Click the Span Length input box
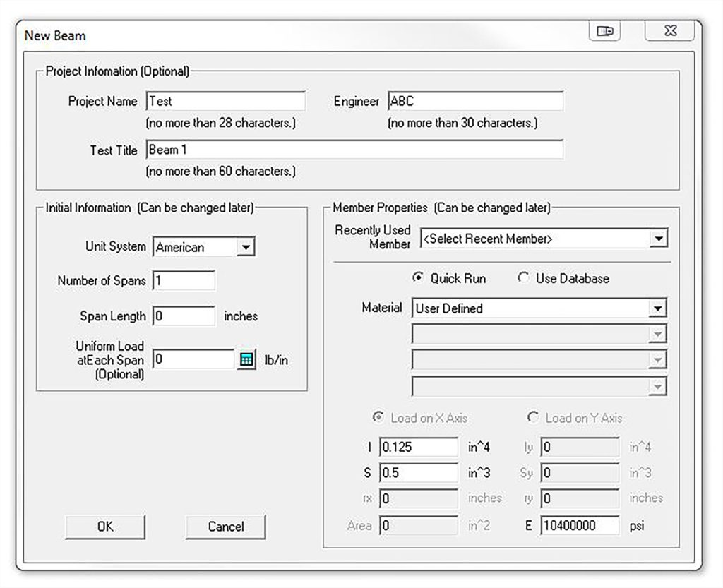Viewport: 723px width, 588px height. coord(184,316)
